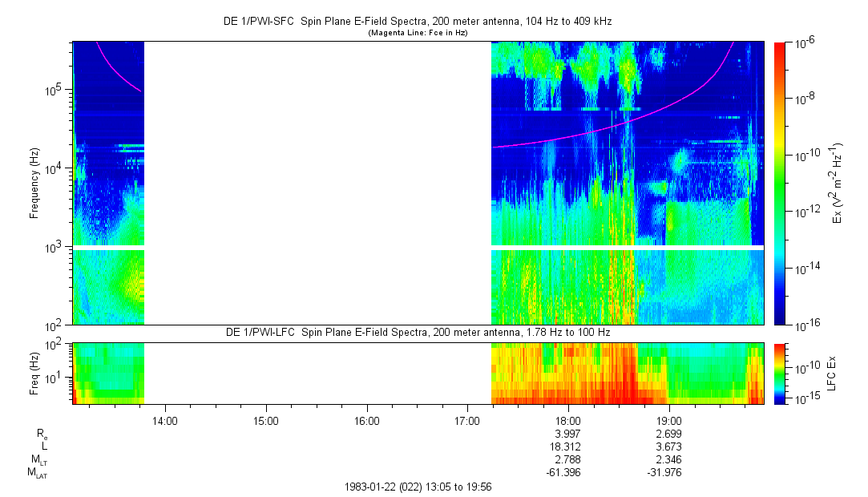Click the white data gap in upper spectrogram
This screenshot has width=868, height=497.
pos(317,183)
